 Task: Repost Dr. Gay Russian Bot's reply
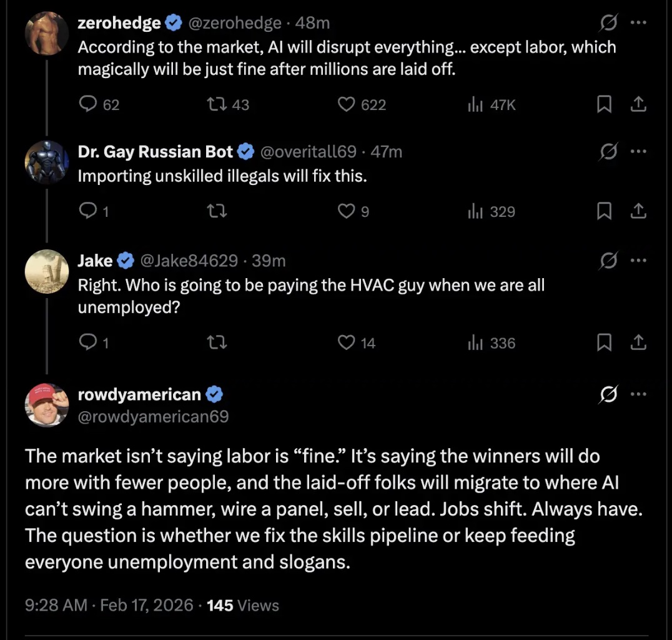coord(217,212)
